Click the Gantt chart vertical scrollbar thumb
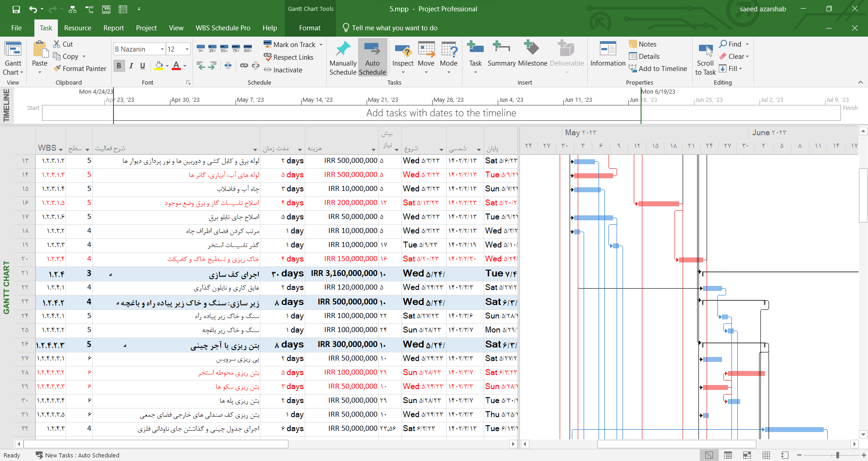The image size is (868, 461). (863, 195)
